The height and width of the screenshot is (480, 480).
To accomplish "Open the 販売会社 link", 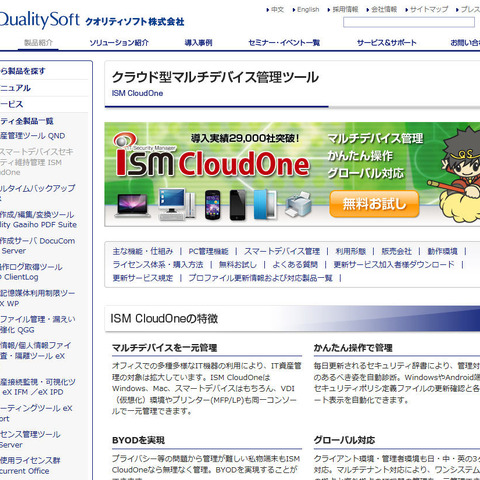I will pos(396,251).
